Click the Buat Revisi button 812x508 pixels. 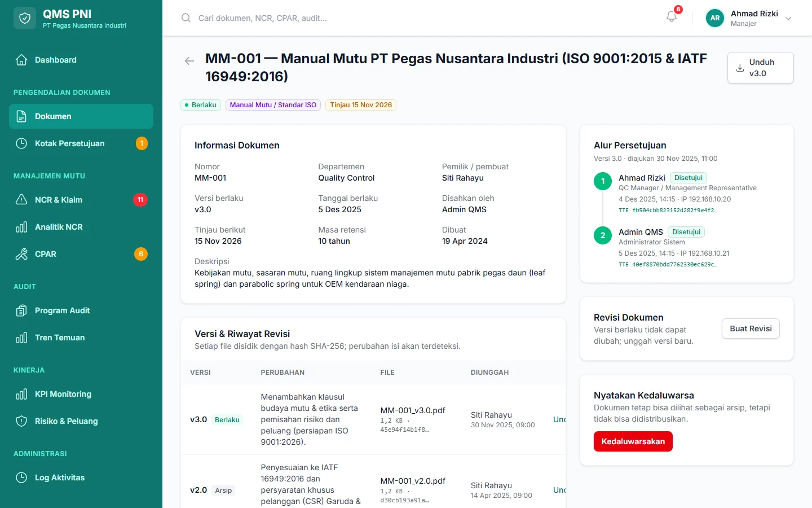751,329
